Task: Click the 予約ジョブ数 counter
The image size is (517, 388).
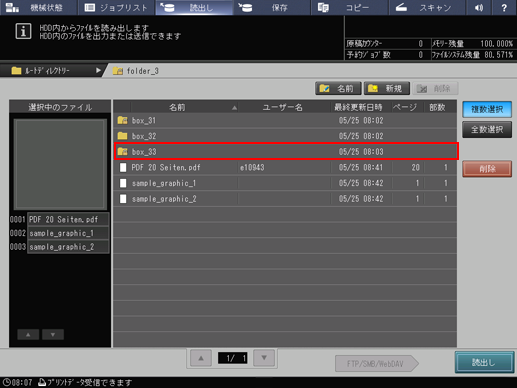Action: pyautogui.click(x=420, y=55)
